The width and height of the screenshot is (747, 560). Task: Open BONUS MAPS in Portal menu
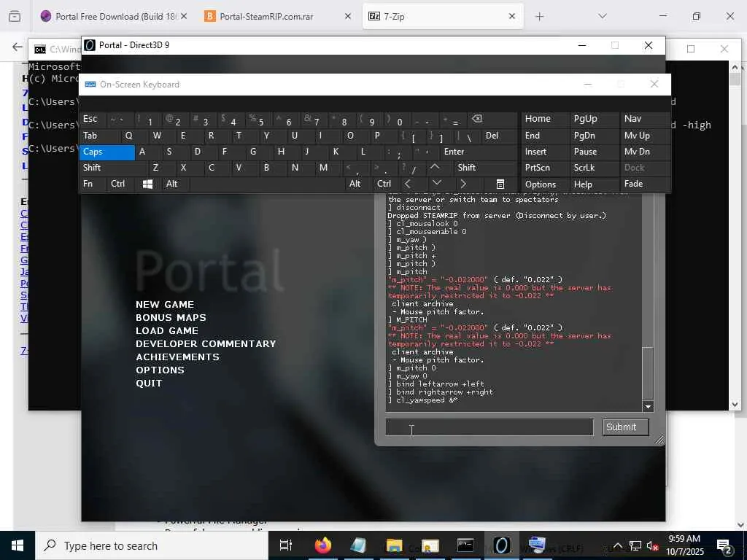(x=171, y=318)
